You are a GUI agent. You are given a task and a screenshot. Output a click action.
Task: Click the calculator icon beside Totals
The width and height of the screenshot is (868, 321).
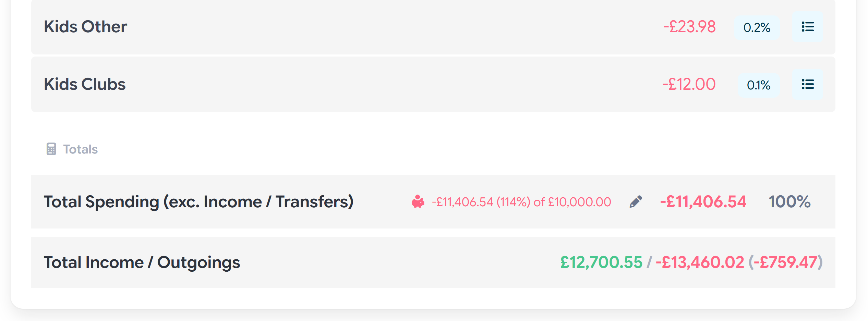[51, 149]
